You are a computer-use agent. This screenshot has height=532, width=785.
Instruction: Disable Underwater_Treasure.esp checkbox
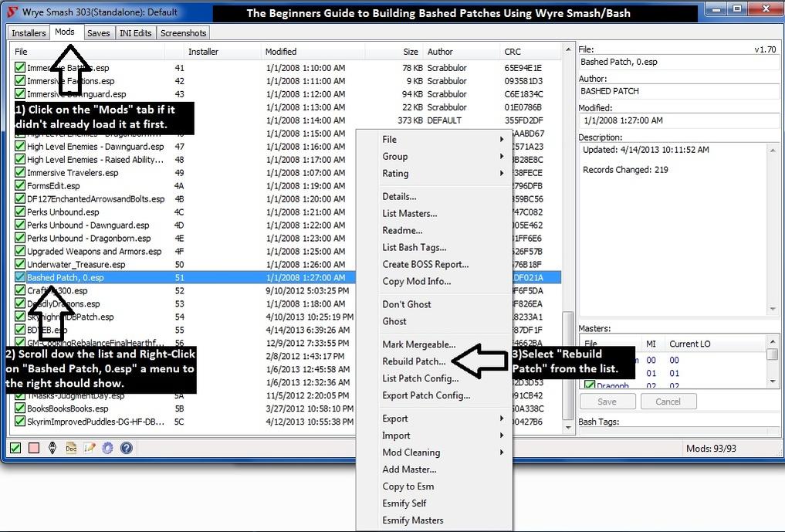(x=20, y=264)
